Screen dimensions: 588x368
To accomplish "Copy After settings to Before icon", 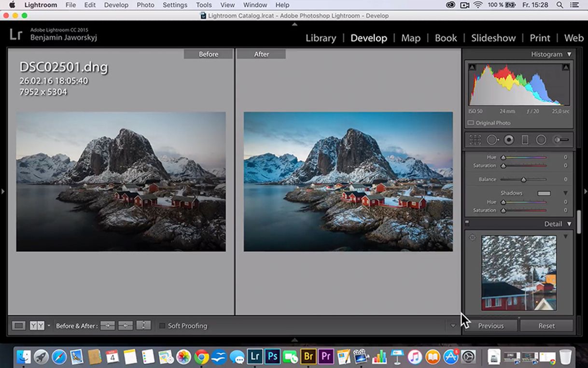I will pos(126,326).
